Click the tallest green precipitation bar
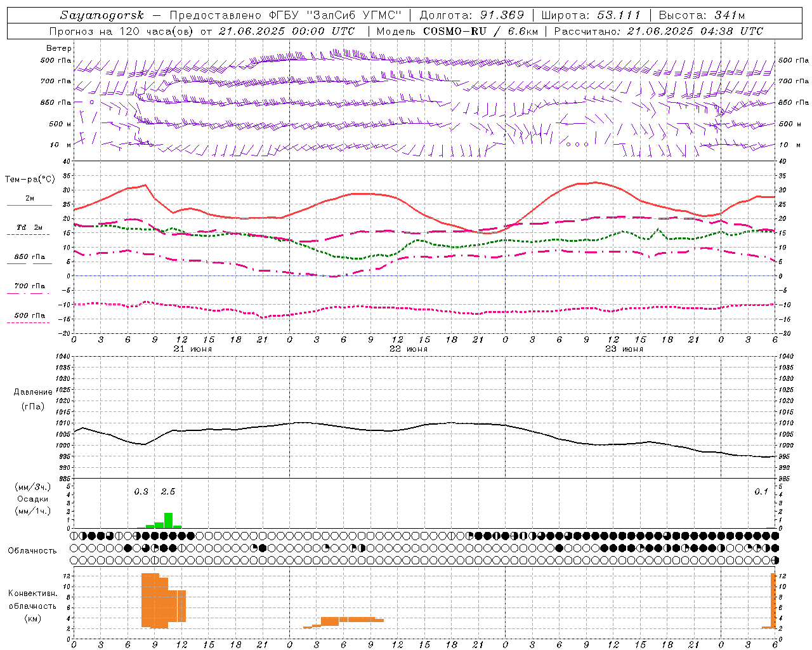 tap(168, 521)
